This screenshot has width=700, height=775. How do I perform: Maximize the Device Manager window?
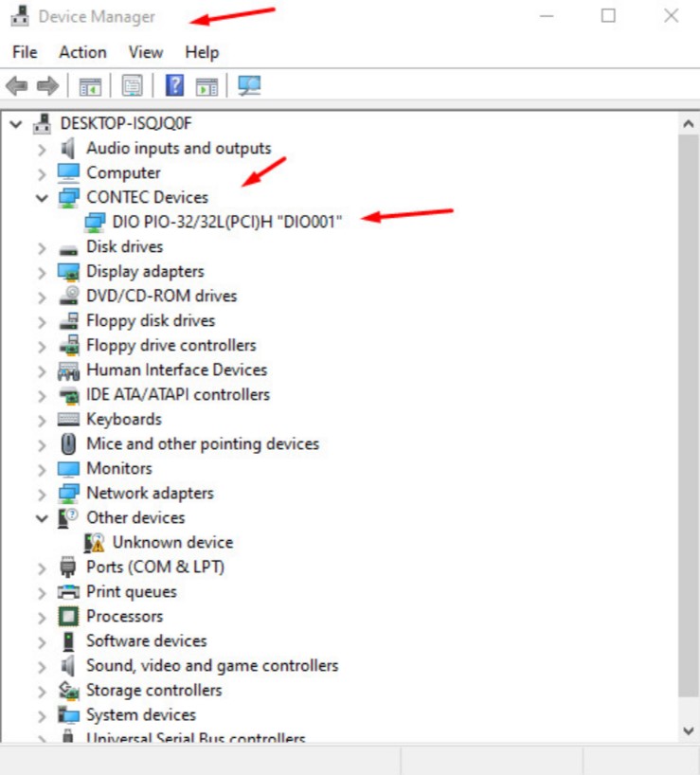pyautogui.click(x=608, y=16)
